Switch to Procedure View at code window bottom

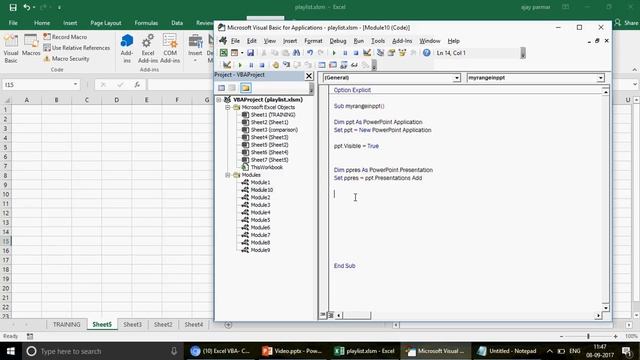pyautogui.click(x=323, y=315)
